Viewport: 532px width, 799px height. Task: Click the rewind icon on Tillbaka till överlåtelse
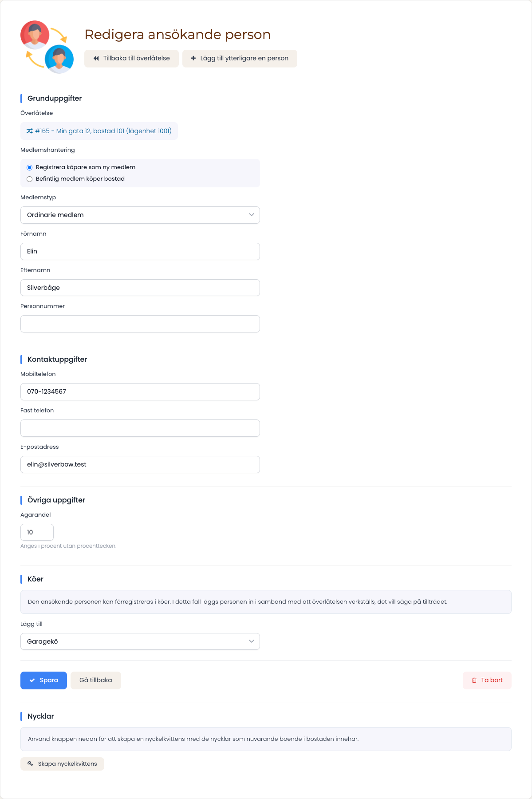(96, 59)
